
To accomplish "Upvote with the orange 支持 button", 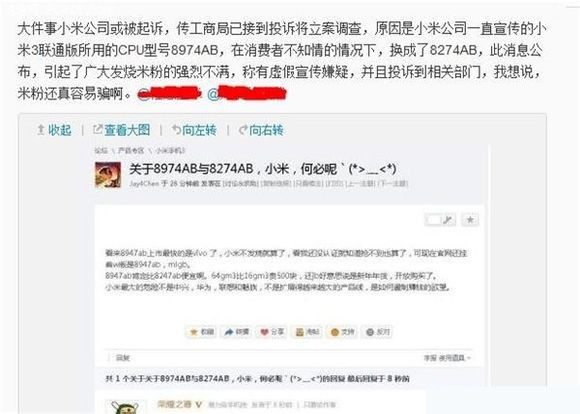I will (342, 332).
